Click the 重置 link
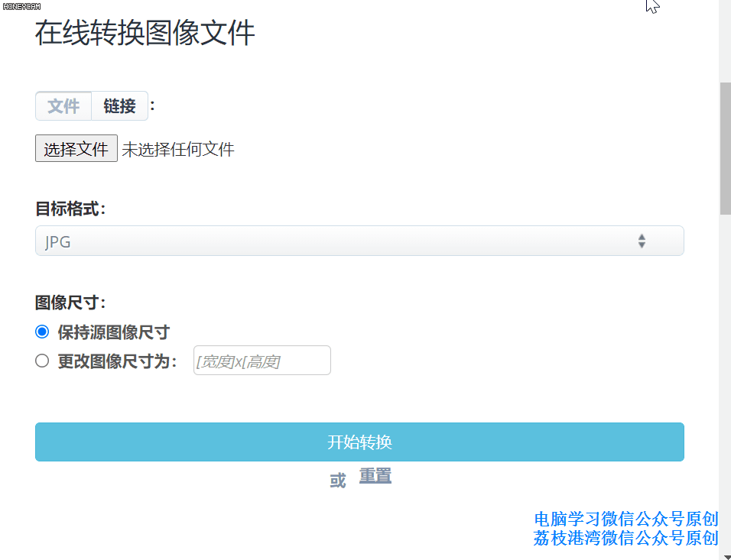 pos(375,477)
